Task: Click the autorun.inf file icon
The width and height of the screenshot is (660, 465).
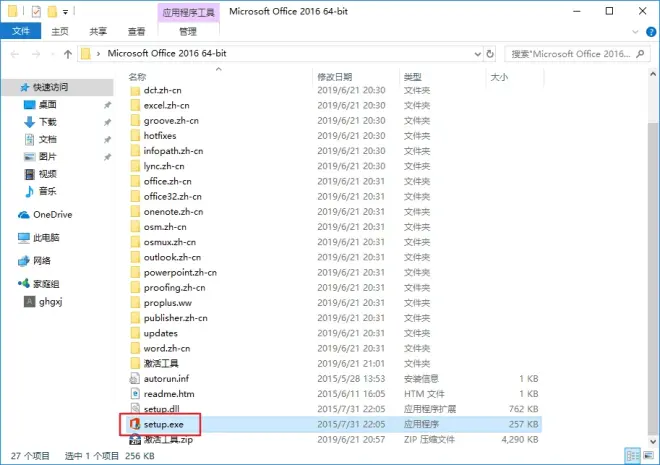Action: pyautogui.click(x=136, y=378)
